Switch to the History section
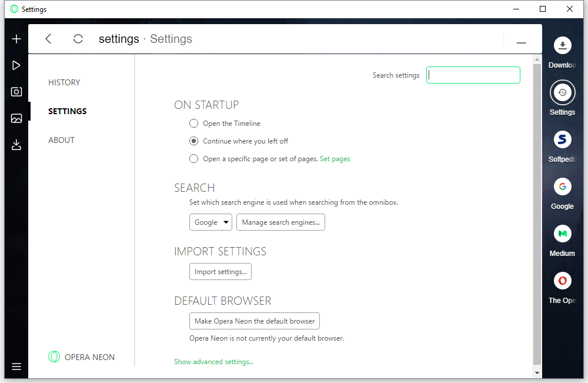 click(64, 82)
